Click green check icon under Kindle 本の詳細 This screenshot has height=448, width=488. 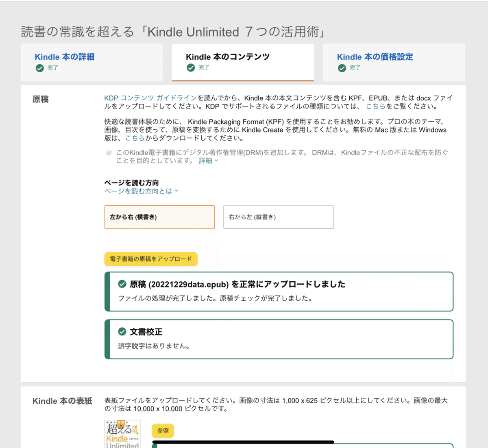pos(39,68)
